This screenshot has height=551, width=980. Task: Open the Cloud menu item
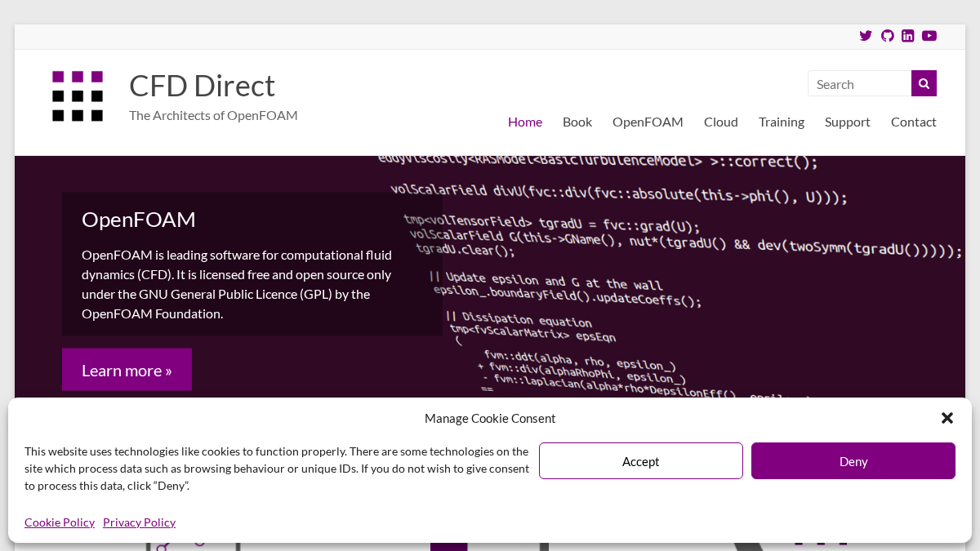pyautogui.click(x=721, y=122)
